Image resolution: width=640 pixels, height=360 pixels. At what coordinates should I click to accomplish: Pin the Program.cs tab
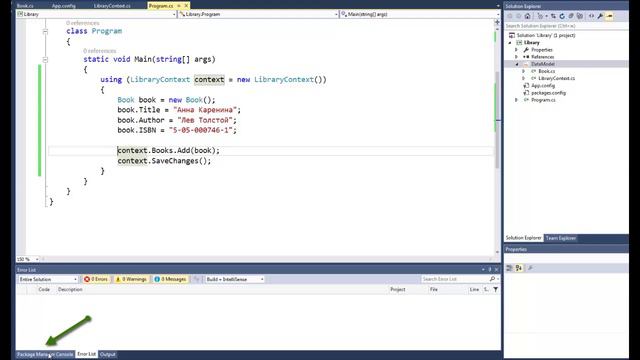point(179,6)
